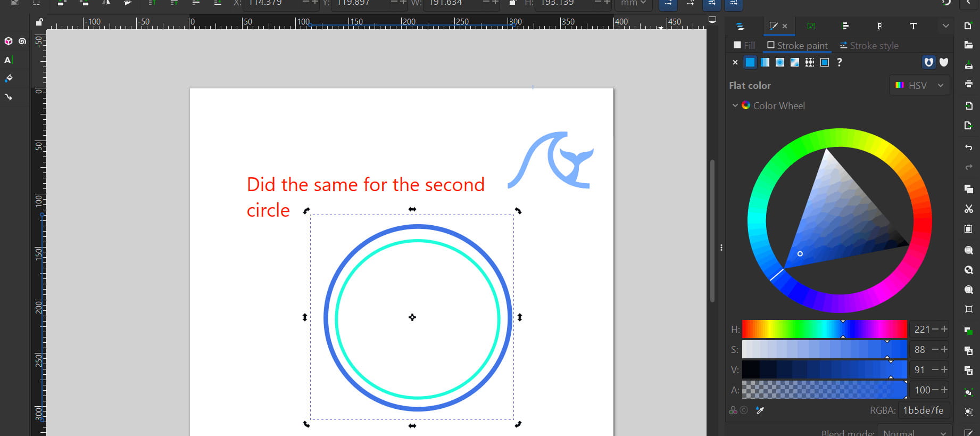Viewport: 980px width, 436px height.
Task: Select the 3D box tool
Action: pos(9,41)
